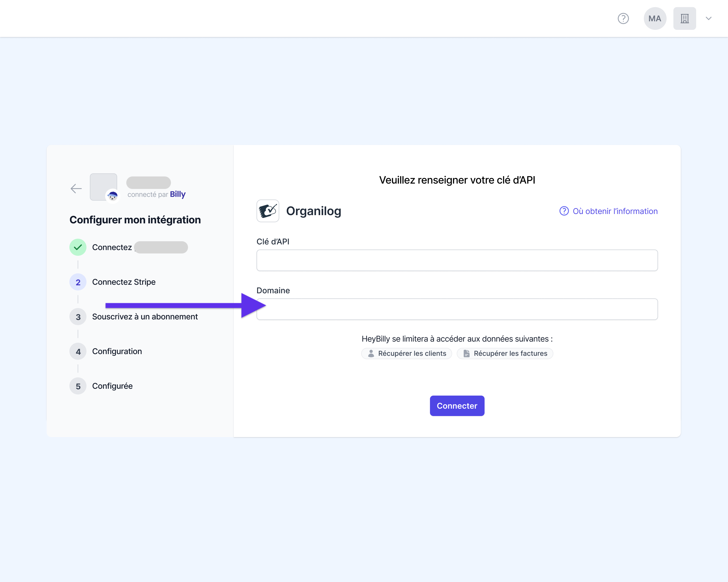
Task: Click the Connecter button
Action: (x=457, y=406)
